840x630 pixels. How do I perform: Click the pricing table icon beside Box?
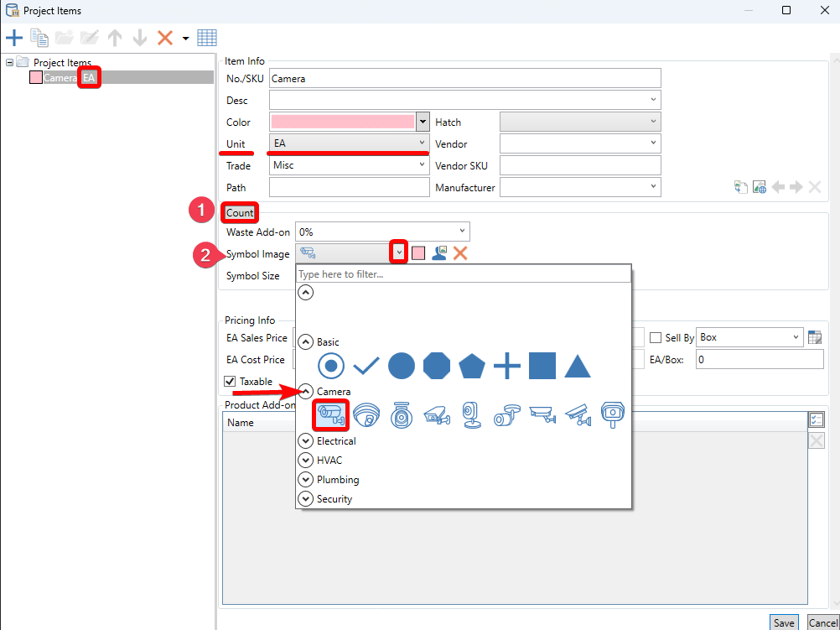[814, 337]
